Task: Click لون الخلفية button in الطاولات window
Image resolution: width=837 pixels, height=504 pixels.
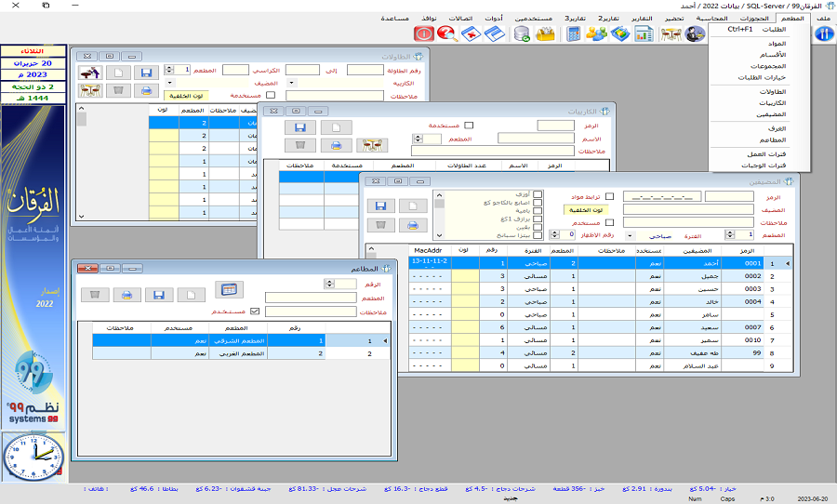Action: (187, 96)
